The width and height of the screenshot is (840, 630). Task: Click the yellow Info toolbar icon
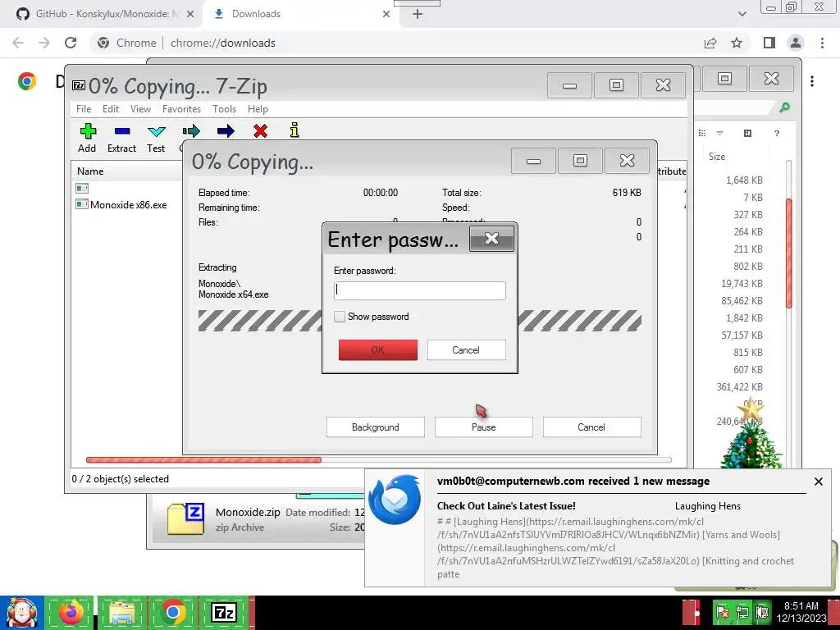point(294,130)
